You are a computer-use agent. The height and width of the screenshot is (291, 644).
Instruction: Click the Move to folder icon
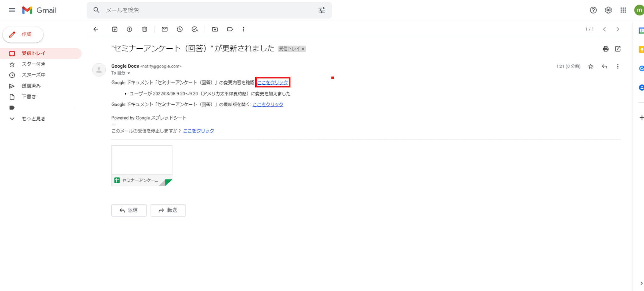coord(215,29)
